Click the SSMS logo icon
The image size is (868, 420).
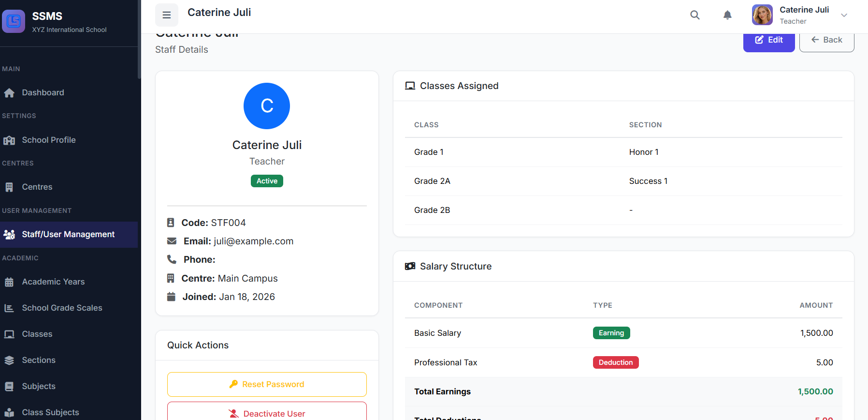[x=14, y=21]
